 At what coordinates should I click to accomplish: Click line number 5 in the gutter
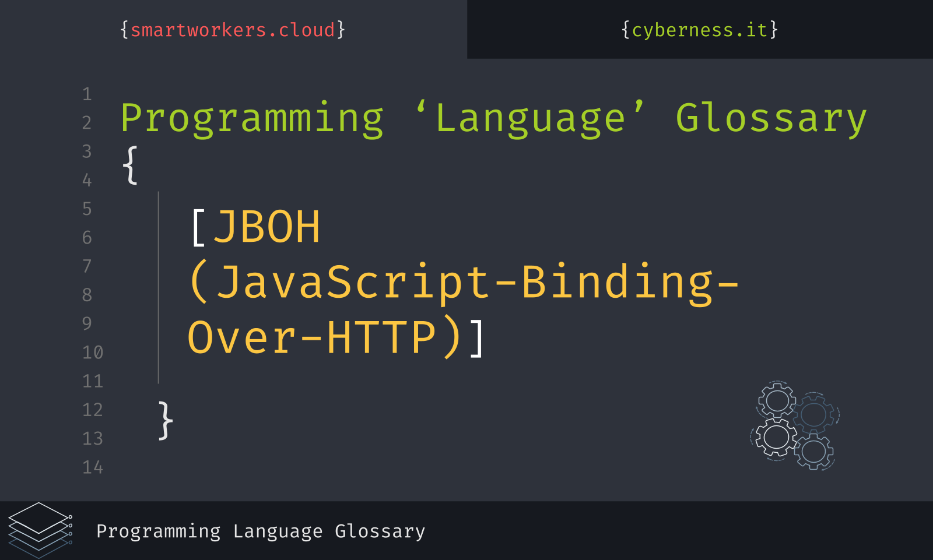coord(87,209)
